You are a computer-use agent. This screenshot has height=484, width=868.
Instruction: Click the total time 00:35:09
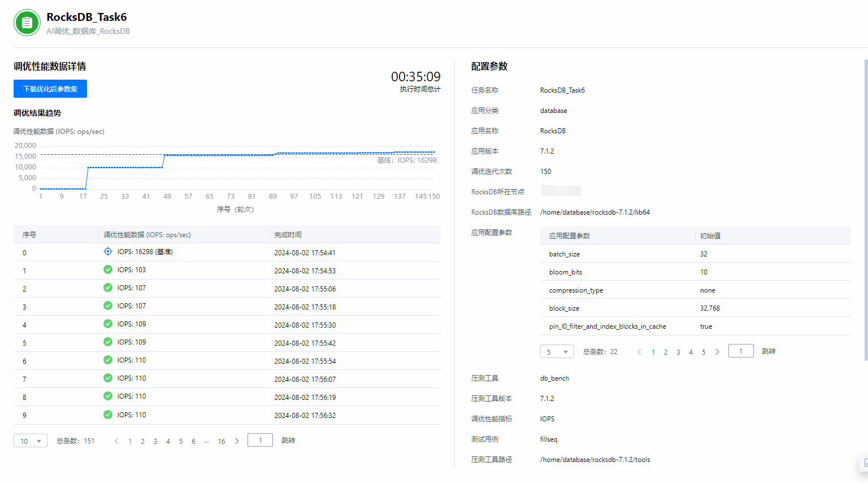[416, 77]
